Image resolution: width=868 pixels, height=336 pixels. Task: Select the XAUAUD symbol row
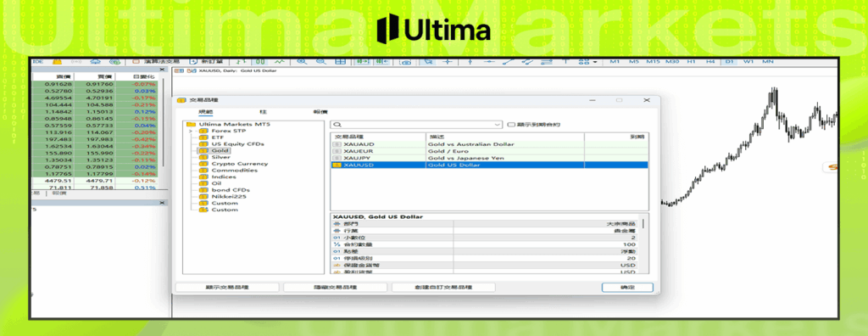[x=489, y=144]
